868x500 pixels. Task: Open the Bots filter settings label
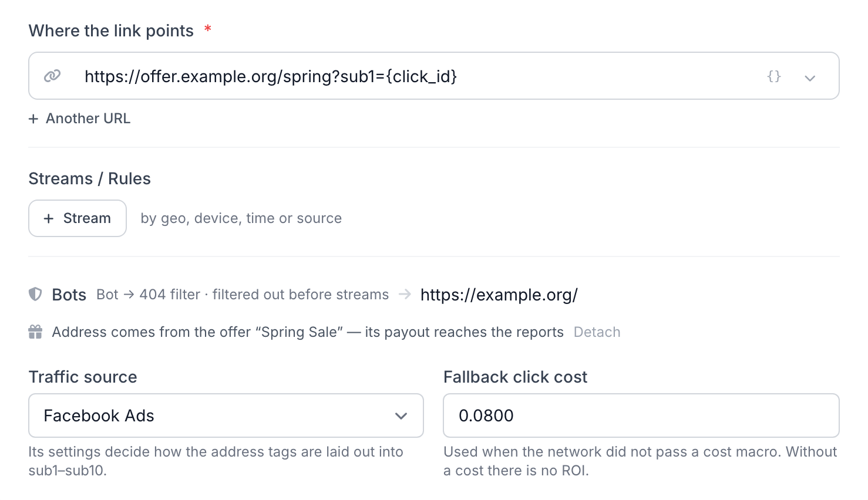69,295
